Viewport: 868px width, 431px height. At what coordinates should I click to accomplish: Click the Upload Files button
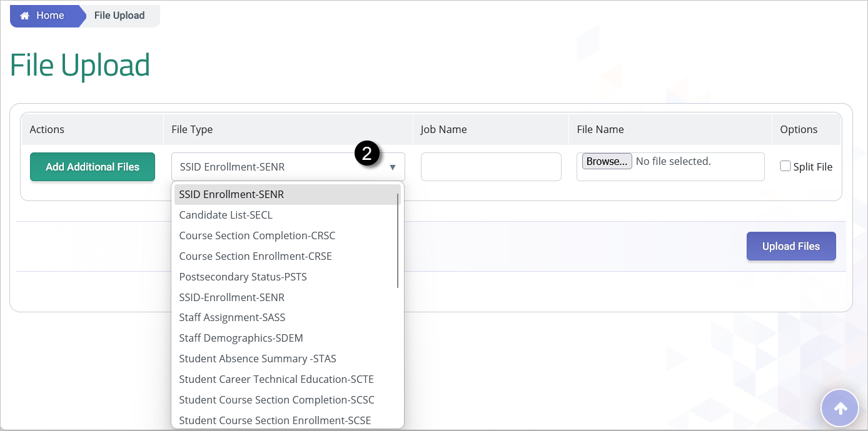pyautogui.click(x=790, y=245)
